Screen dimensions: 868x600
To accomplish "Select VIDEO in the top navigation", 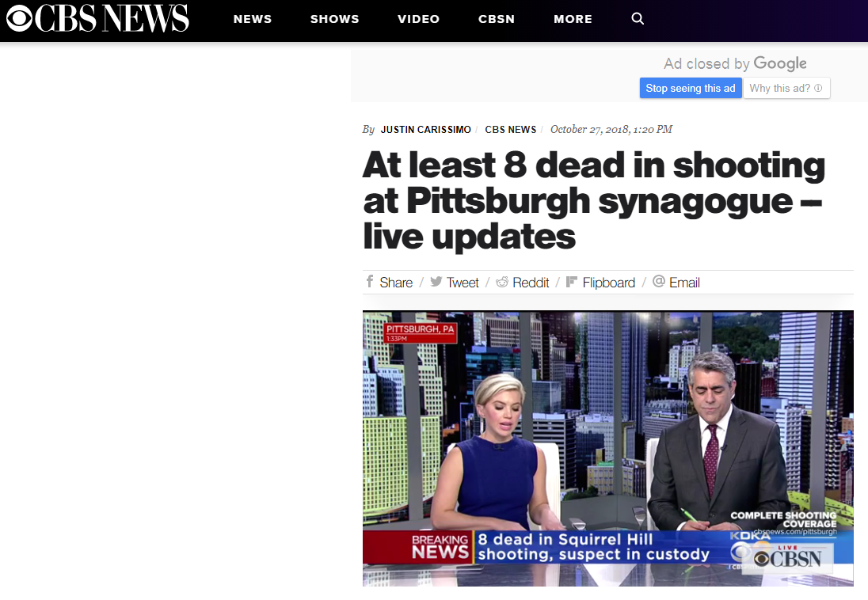I will 418,19.
